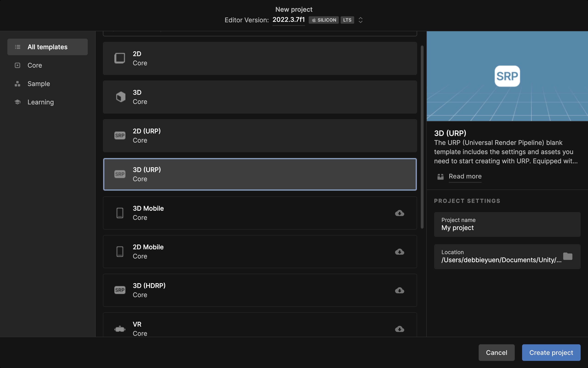
Task: Select the 2D Mobile template title
Action: (148, 247)
